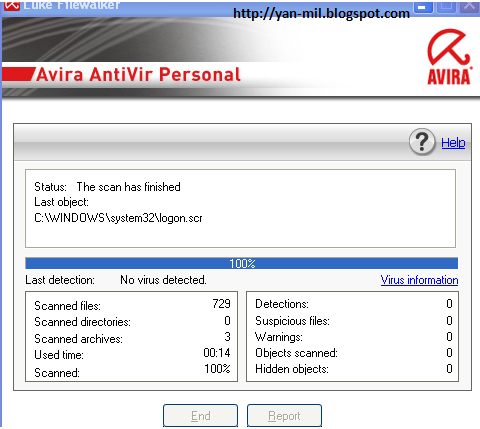Click the last object path logon.scr

click(x=118, y=218)
